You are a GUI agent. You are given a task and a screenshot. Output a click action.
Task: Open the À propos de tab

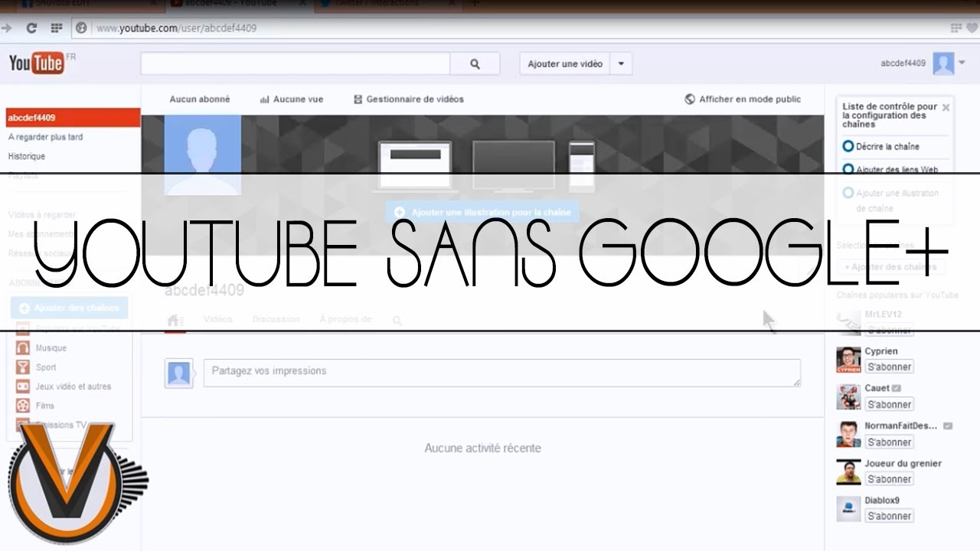(x=345, y=319)
